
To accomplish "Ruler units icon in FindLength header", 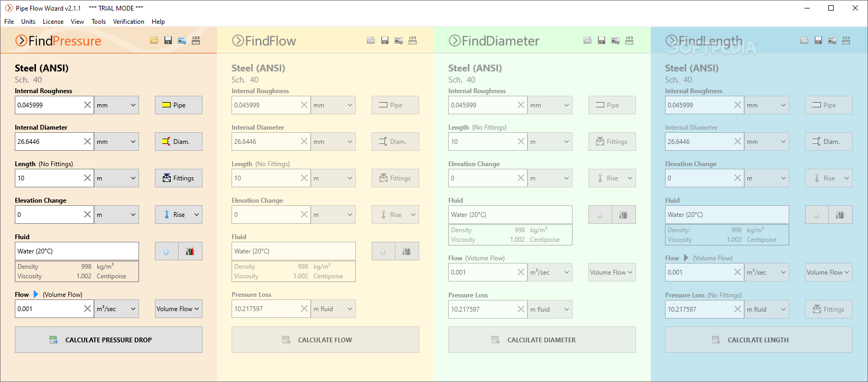I will pyautogui.click(x=846, y=40).
